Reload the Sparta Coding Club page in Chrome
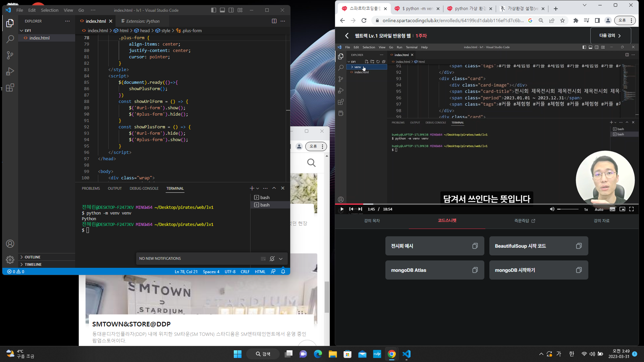Image resolution: width=644 pixels, height=362 pixels. (364, 20)
